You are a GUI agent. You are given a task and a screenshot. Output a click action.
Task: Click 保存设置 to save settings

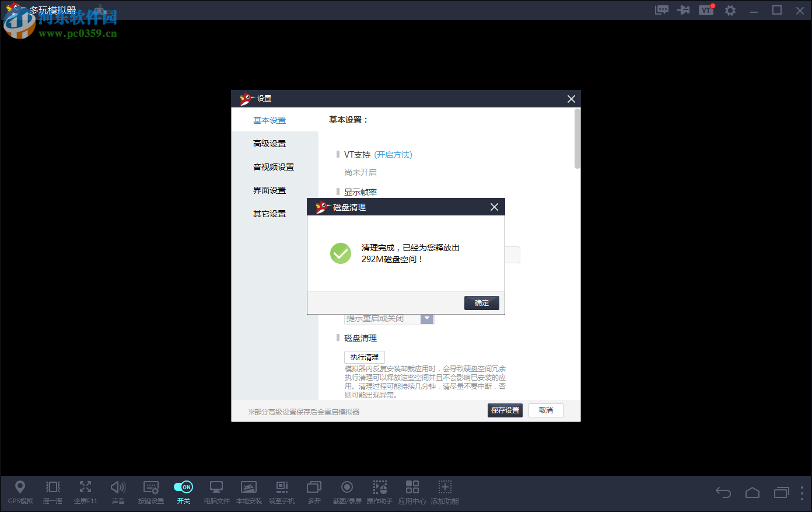click(x=505, y=410)
